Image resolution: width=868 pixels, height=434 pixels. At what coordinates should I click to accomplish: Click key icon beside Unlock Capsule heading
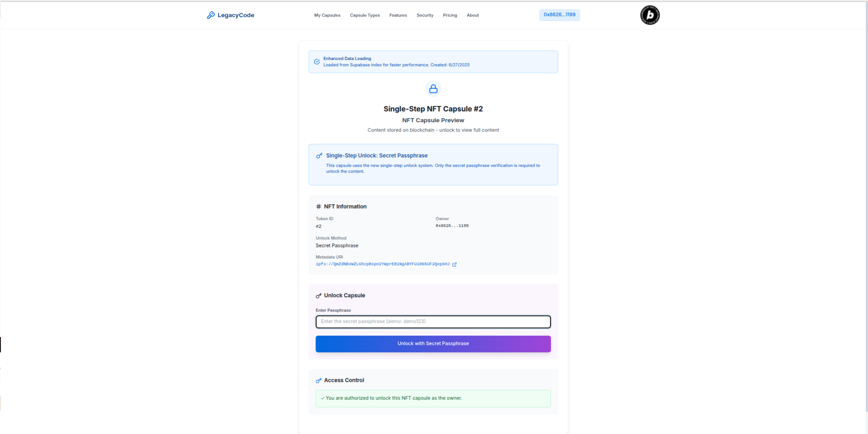[x=318, y=296]
